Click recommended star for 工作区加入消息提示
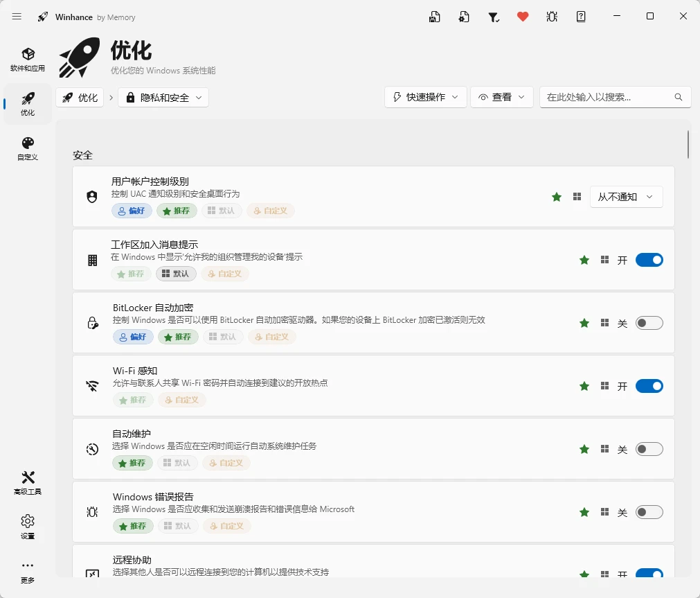 pos(584,260)
